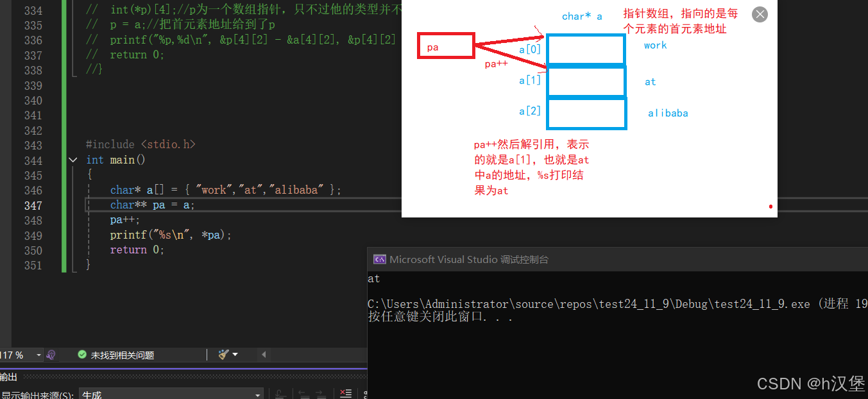The height and width of the screenshot is (399, 868).
Task: Click the pa++; statement in the editor
Action: [x=124, y=220]
